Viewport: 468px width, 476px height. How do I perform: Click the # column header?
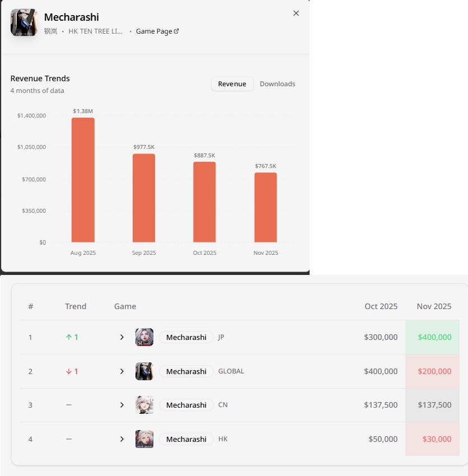tap(31, 306)
